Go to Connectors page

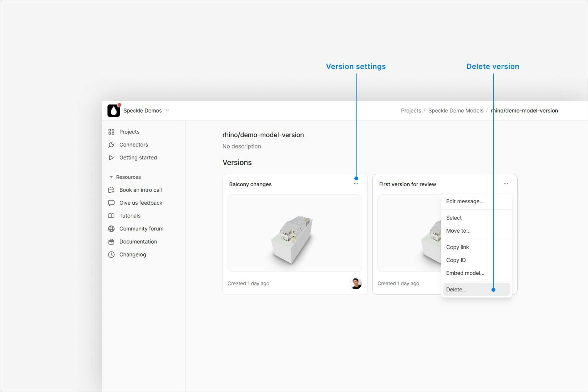pos(134,145)
